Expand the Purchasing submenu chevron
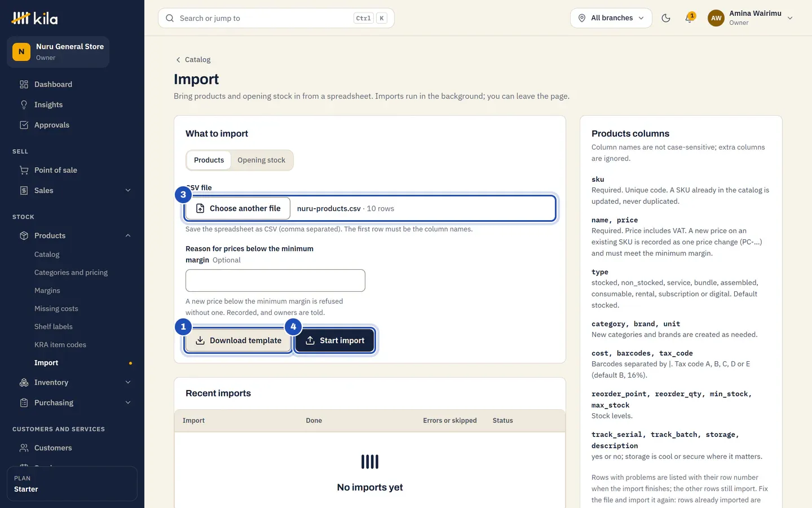 click(x=128, y=403)
